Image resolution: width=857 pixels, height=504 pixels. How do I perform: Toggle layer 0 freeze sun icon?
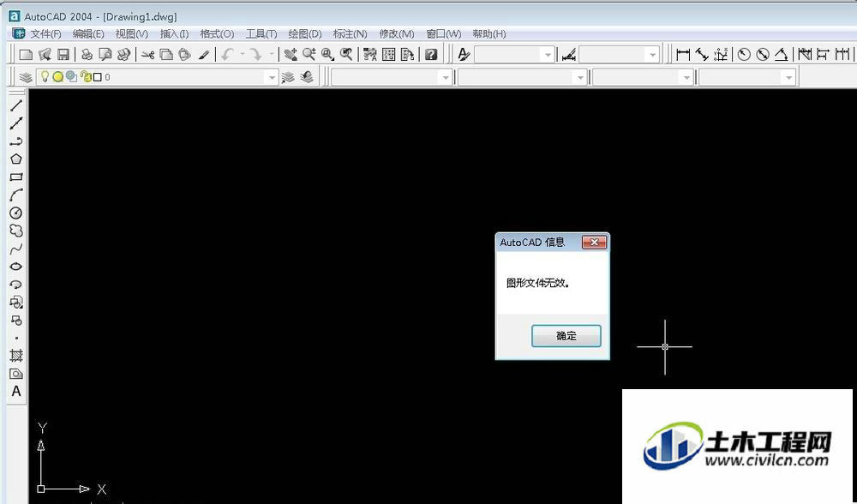[x=58, y=77]
